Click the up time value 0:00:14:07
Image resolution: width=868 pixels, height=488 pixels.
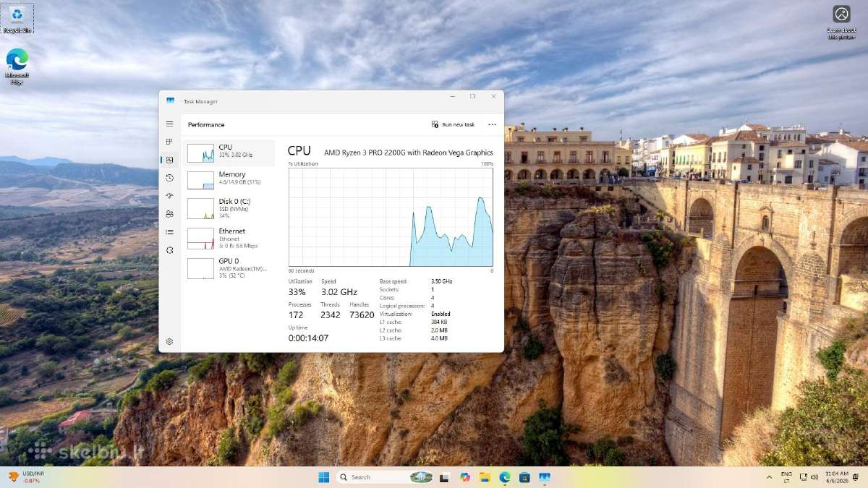pyautogui.click(x=308, y=338)
